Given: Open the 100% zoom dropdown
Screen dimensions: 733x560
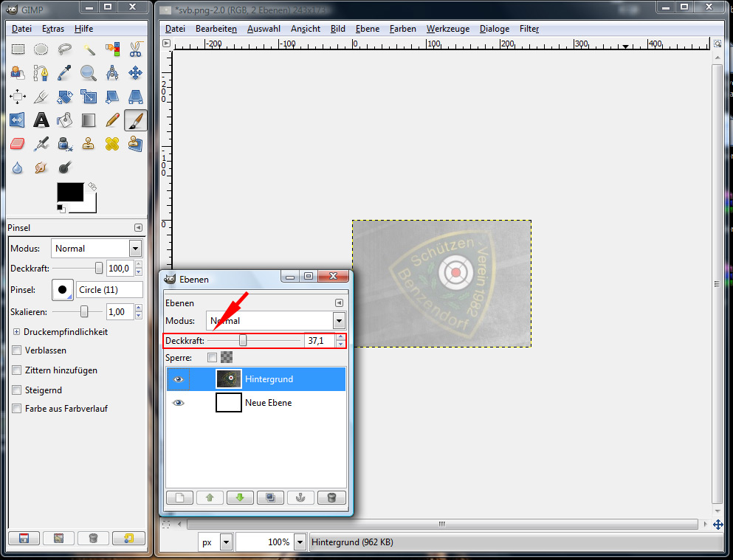Looking at the screenshot, I should click(300, 542).
